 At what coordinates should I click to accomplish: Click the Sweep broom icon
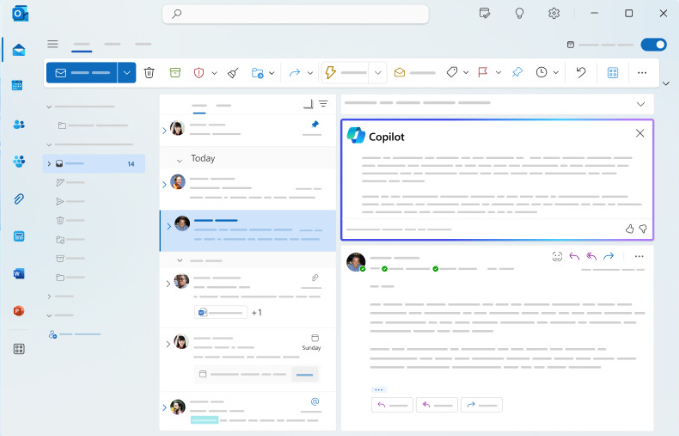pos(233,73)
